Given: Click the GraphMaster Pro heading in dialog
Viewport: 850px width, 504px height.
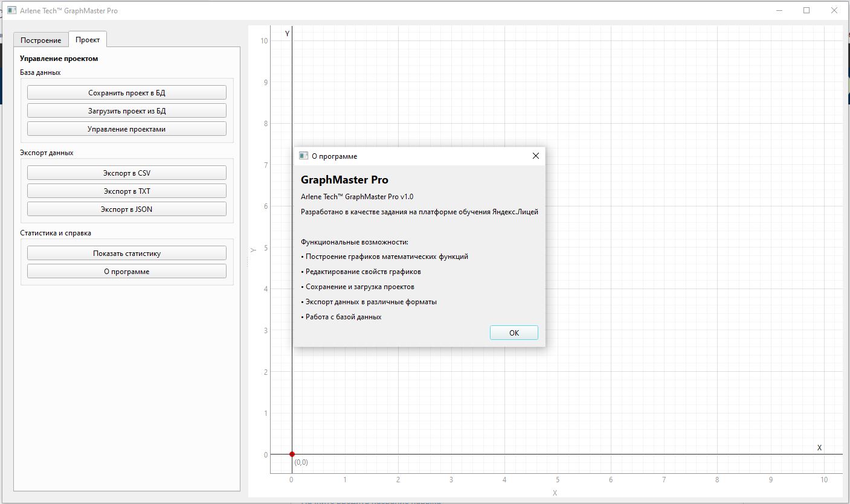Looking at the screenshot, I should [x=344, y=180].
